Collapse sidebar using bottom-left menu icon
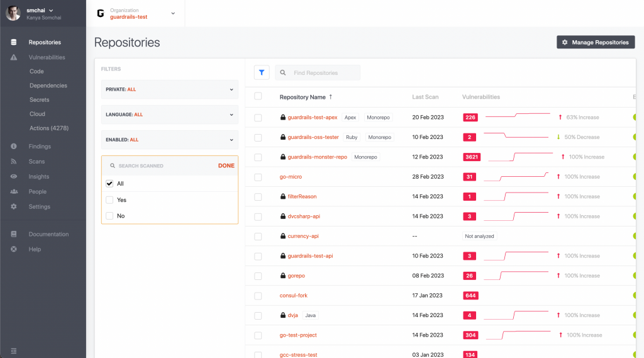644x358 pixels. tap(14, 351)
